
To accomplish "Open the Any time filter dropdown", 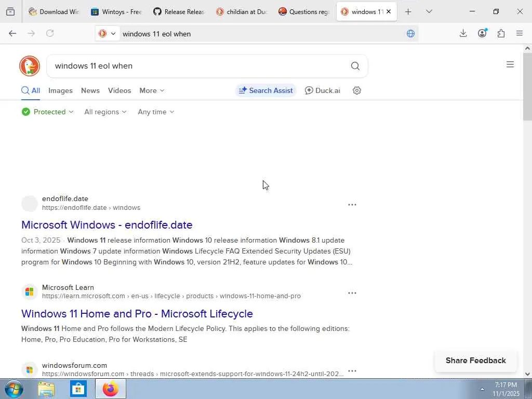I will click(x=156, y=112).
